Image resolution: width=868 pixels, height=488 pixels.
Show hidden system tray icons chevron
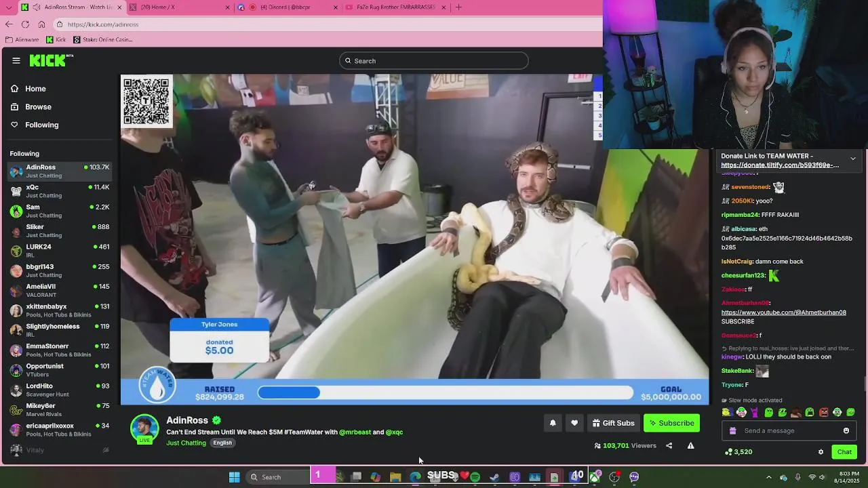(x=769, y=477)
